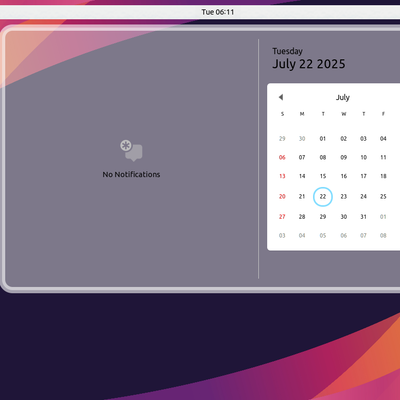The image size is (400, 400).
Task: Select greyed August 06 in last row
Action: tap(343, 235)
